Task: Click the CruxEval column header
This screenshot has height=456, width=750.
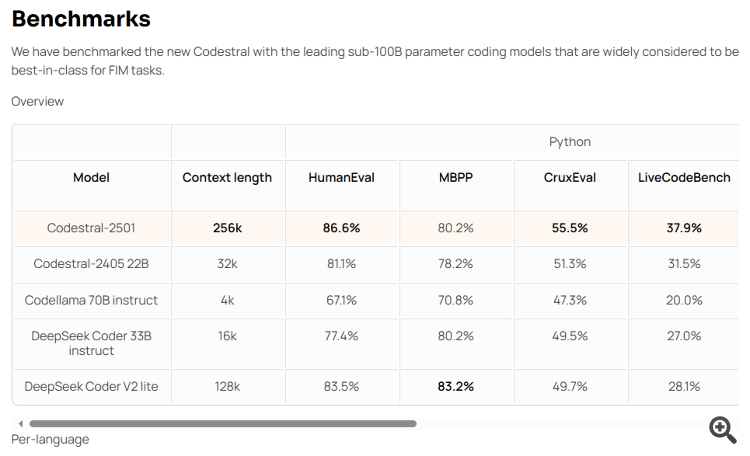Action: coord(570,178)
